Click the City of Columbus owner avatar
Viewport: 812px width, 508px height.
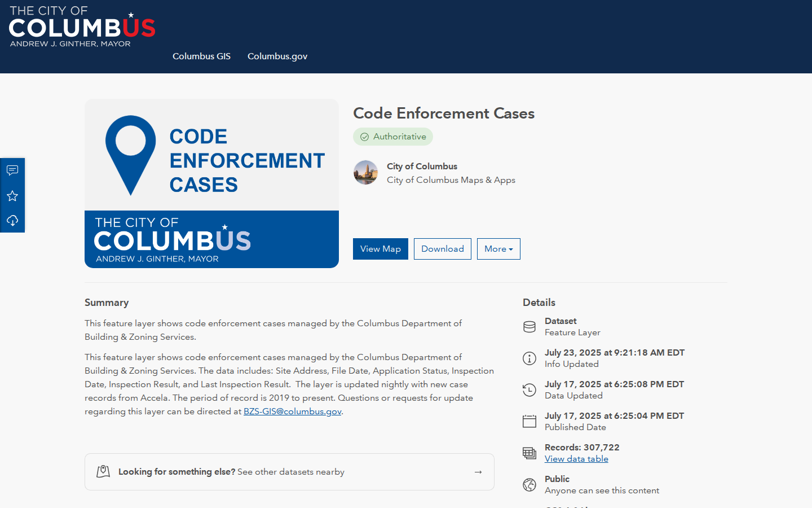click(x=365, y=173)
